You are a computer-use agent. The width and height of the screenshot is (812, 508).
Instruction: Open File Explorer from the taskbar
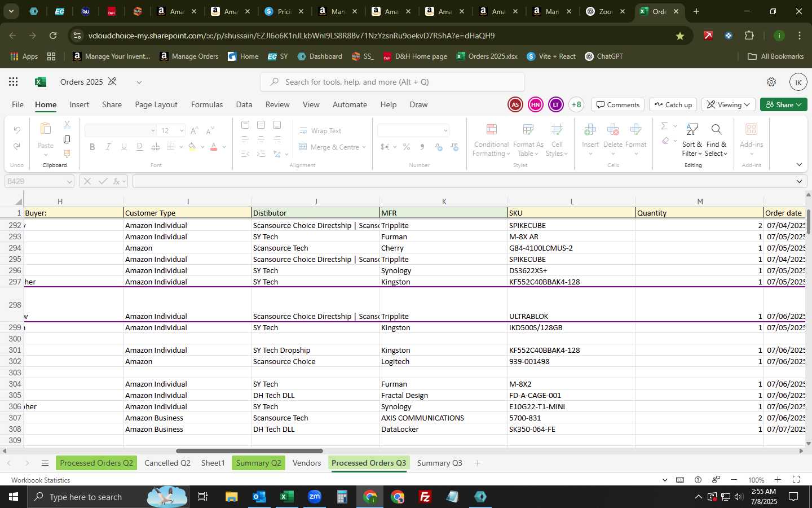click(x=232, y=497)
